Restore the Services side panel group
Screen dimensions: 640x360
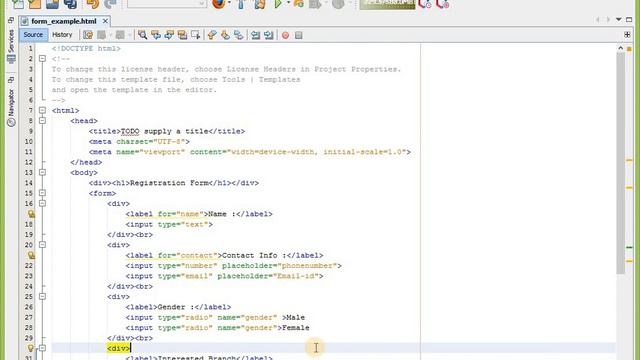pos(11,20)
